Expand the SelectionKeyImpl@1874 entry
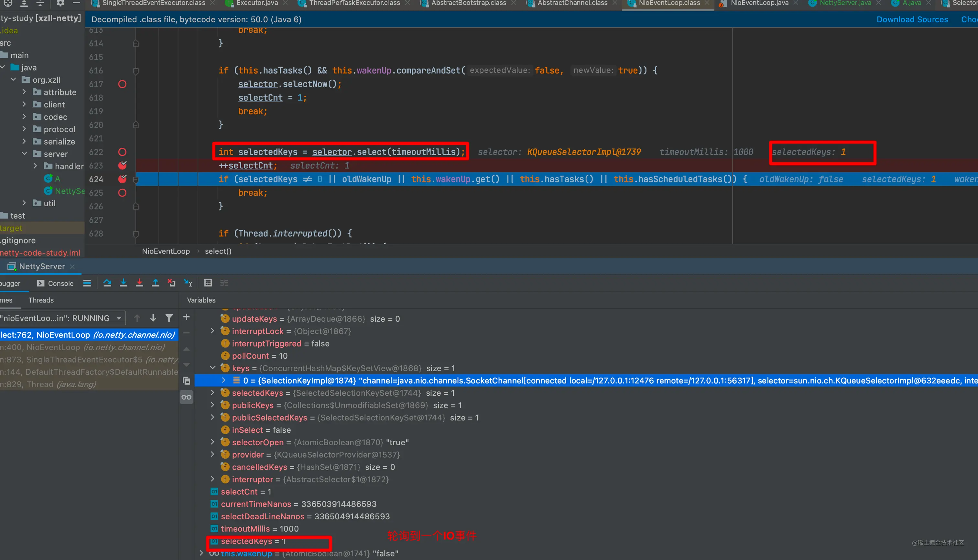This screenshot has width=978, height=560. [x=223, y=380]
